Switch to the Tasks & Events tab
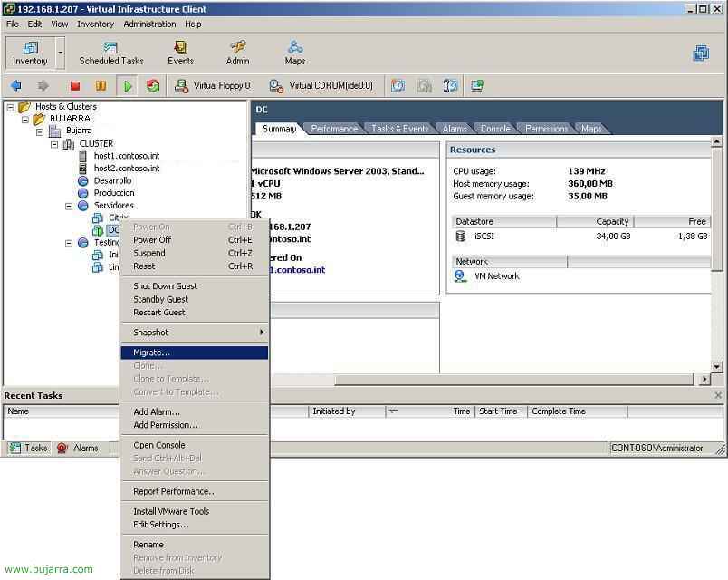 tap(399, 129)
